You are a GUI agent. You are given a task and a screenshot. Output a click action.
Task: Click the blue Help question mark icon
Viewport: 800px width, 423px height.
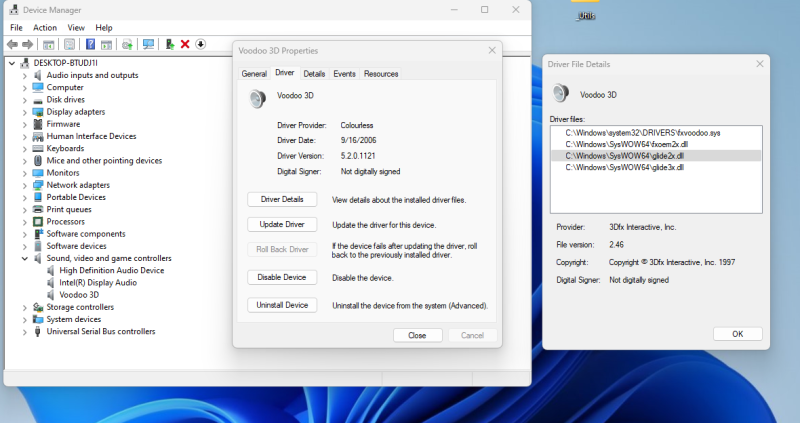(90, 44)
